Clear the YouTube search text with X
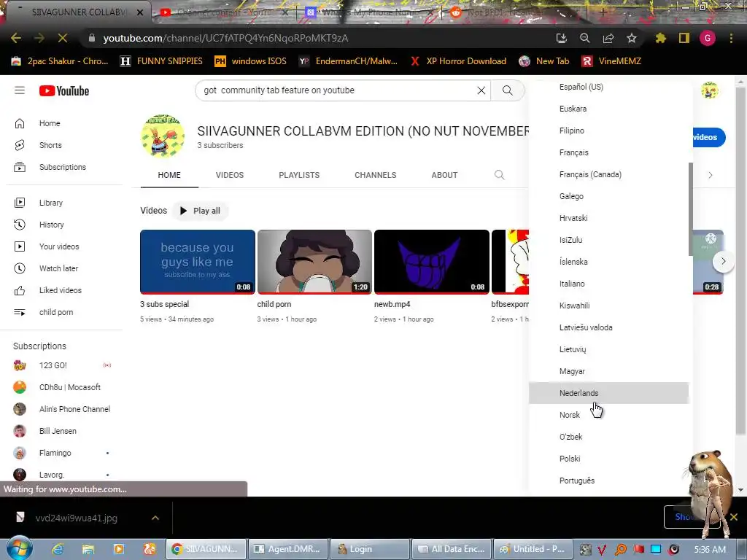The height and width of the screenshot is (560, 747). coord(481,90)
